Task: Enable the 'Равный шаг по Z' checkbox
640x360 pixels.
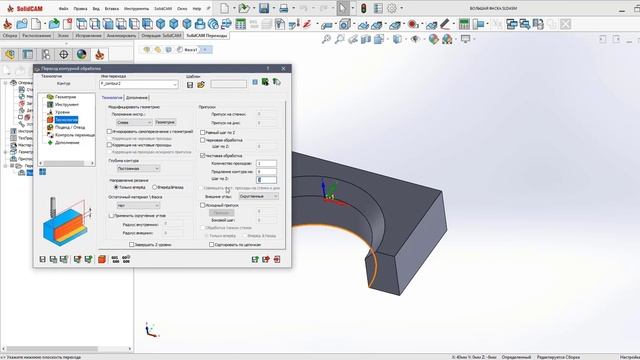Action: pos(202,132)
